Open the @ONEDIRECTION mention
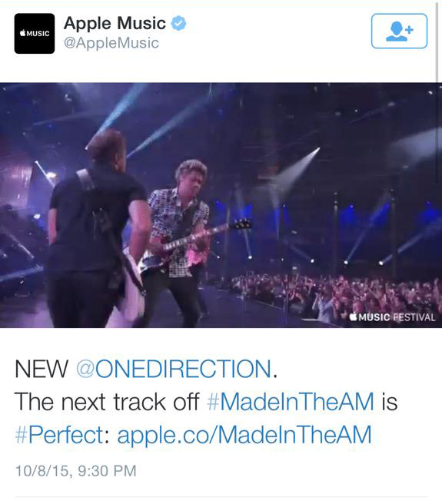442x504 pixels. tap(174, 369)
